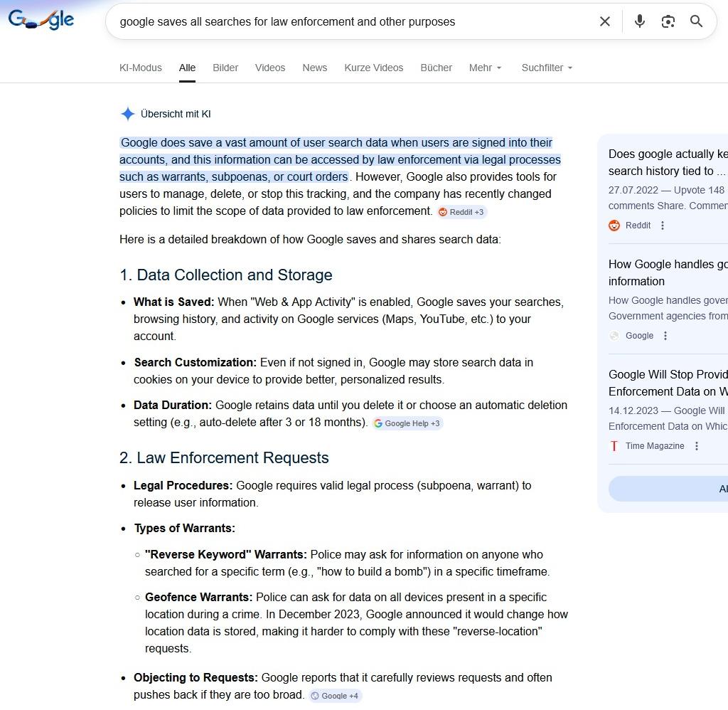
Task: Open the News results tab
Action: tap(314, 68)
